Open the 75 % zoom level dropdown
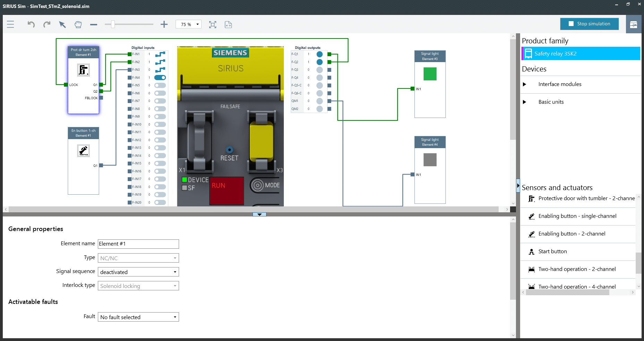Screen dimensions: 644x341 [188, 24]
